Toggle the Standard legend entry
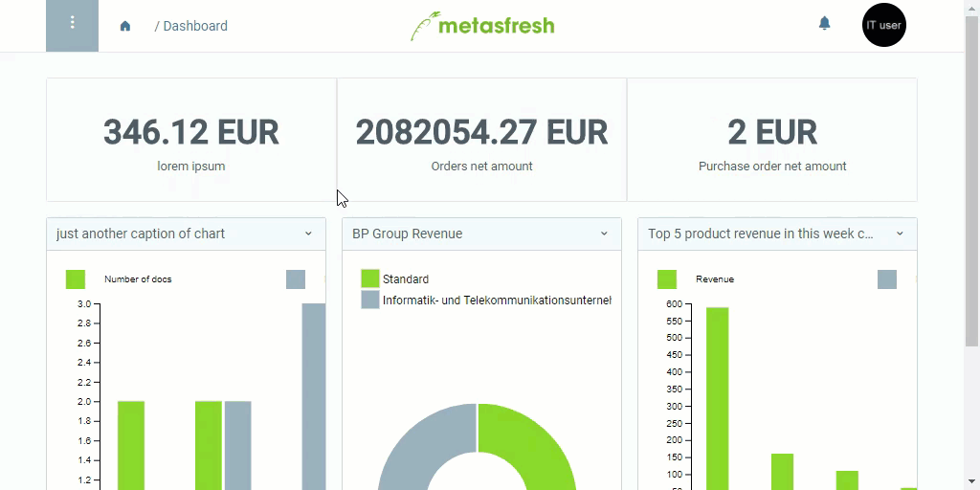 [x=395, y=278]
